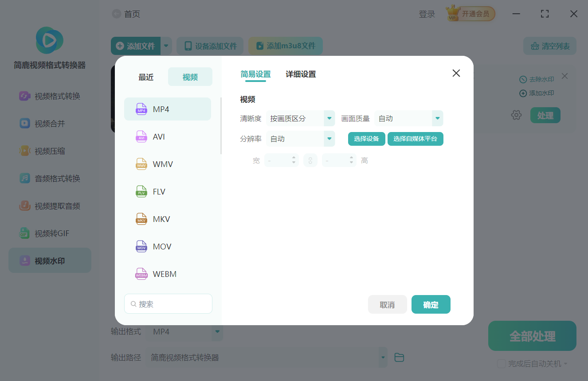The image size is (588, 381).
Task: Open the 最近 format tab
Action: point(146,77)
